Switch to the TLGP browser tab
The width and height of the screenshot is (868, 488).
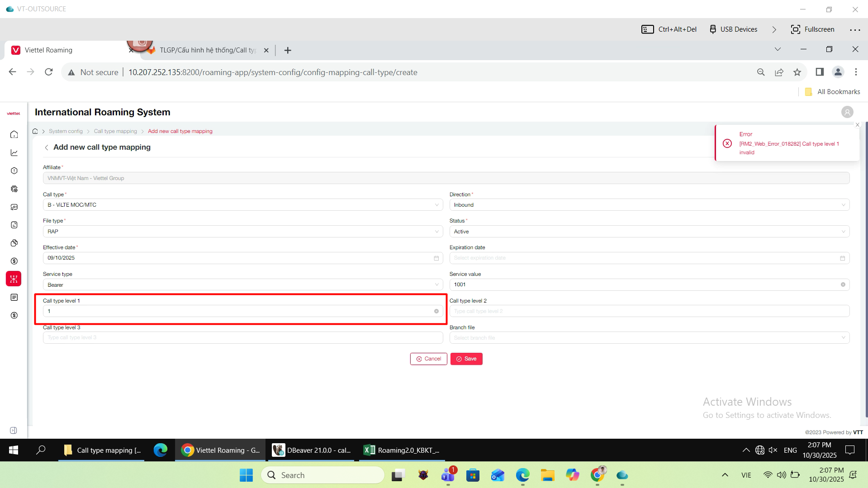pos(208,50)
